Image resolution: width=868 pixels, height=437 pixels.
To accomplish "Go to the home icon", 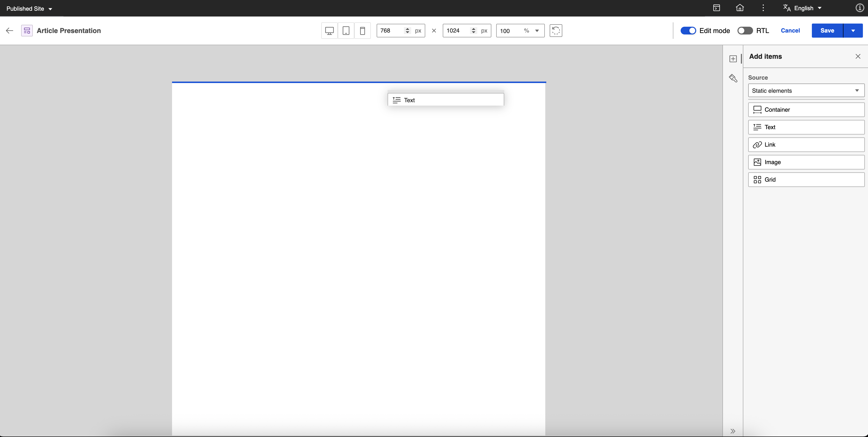I will (x=740, y=8).
